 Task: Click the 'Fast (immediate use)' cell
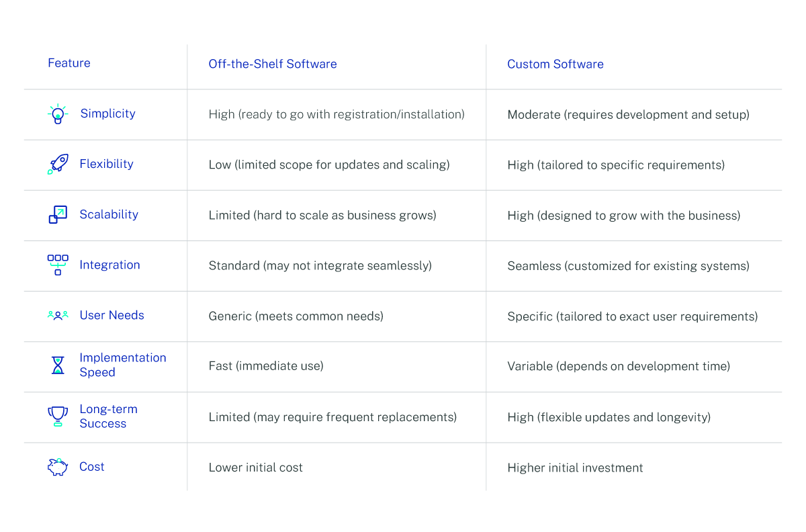(266, 366)
